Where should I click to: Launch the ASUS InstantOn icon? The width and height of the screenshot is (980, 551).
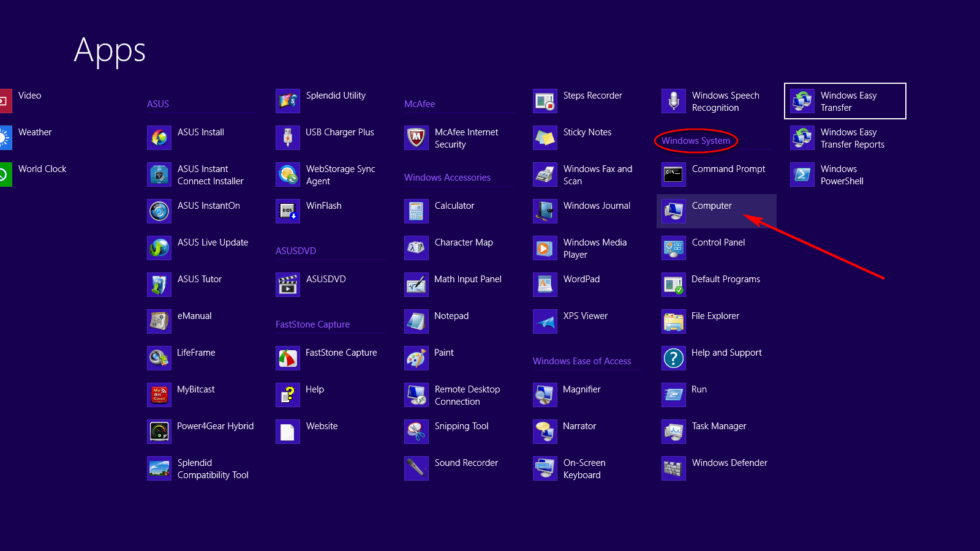tap(159, 211)
